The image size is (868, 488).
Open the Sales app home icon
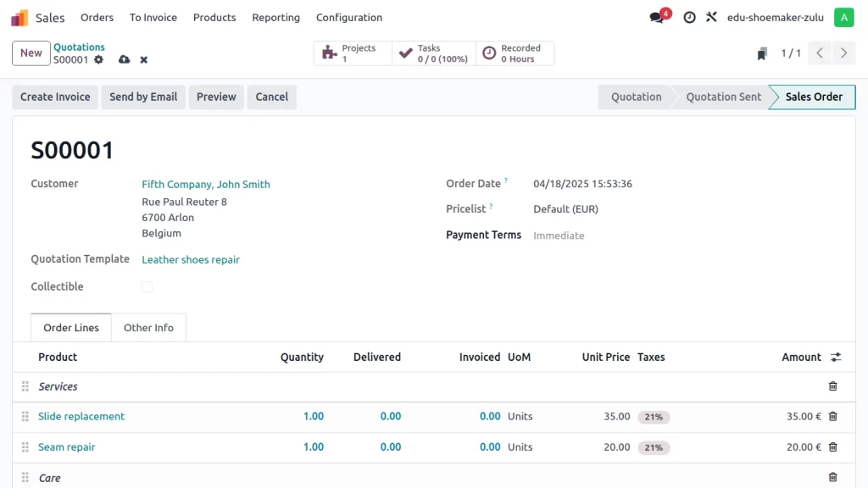pyautogui.click(x=19, y=18)
